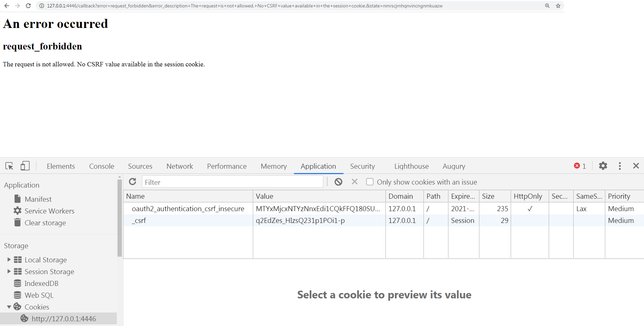Refresh the cookies list with reload icon

(x=132, y=182)
